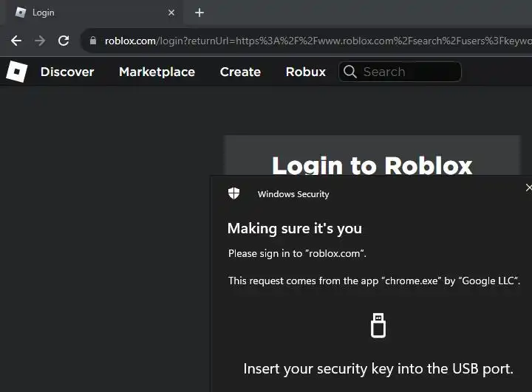Click the USB security key icon
Viewport: 532px width, 392px height.
(x=378, y=325)
